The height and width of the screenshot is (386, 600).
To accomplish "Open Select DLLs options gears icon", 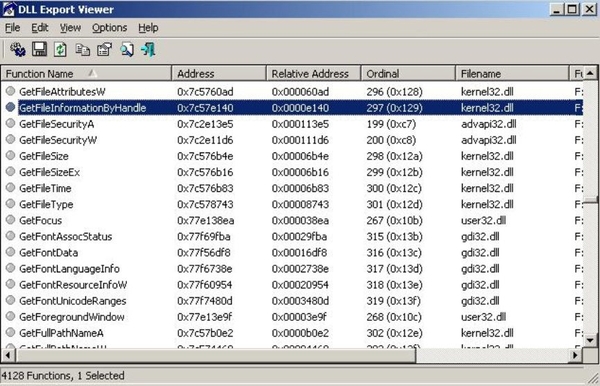I will coord(18,50).
